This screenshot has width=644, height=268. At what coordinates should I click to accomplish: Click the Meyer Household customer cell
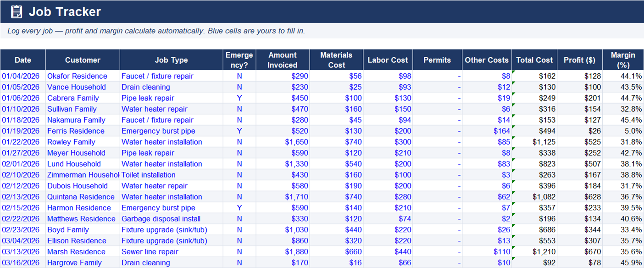point(83,153)
